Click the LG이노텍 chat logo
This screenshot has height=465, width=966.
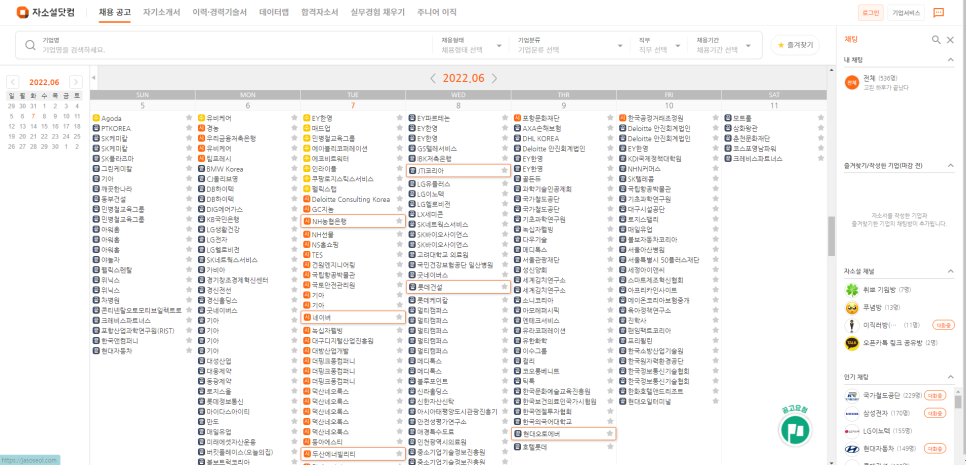852,431
